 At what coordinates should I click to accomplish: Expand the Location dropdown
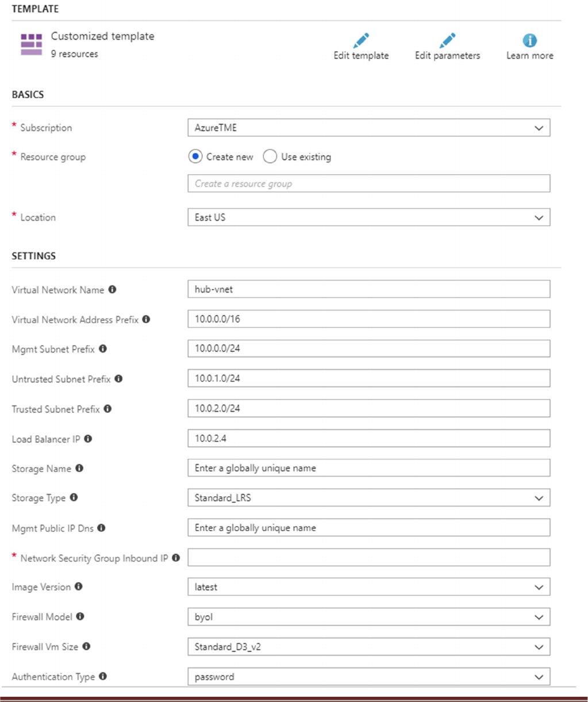[x=368, y=217]
